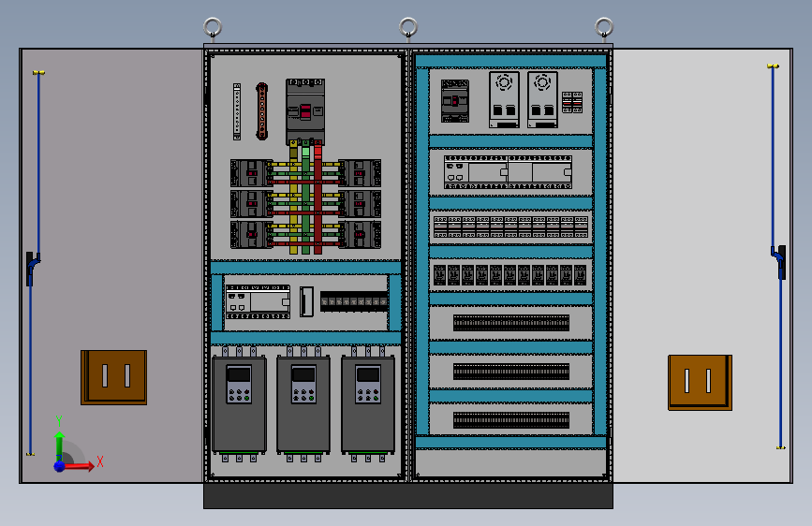Viewport: 812px width, 526px height.
Task: Select the first power supply with fan
Action: (x=505, y=100)
